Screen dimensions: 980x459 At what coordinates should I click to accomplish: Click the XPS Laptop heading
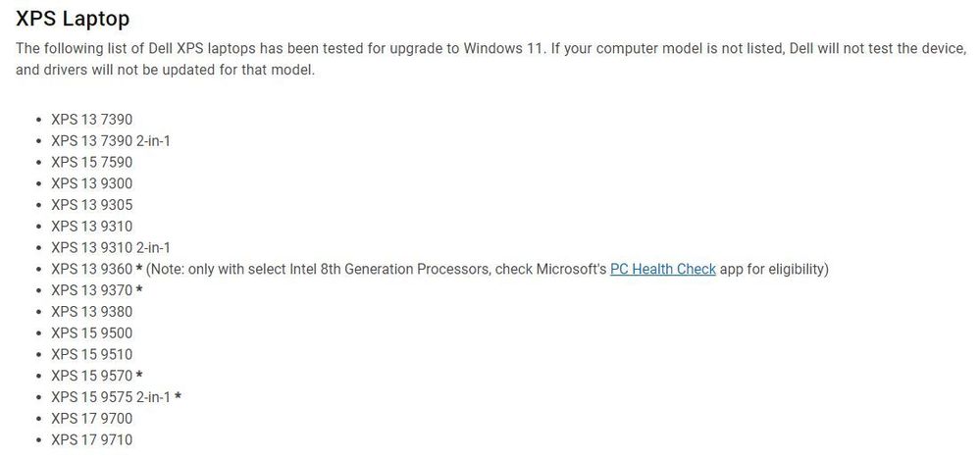pos(73,19)
